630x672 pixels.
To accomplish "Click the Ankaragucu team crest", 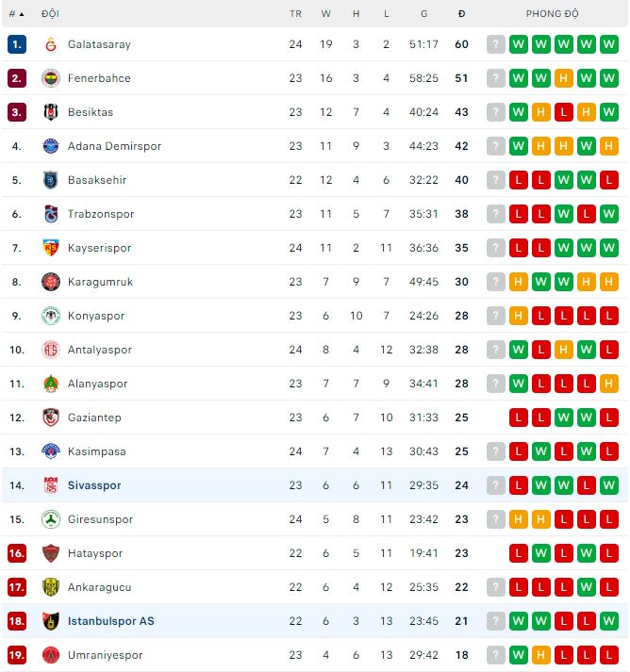I will [x=51, y=587].
